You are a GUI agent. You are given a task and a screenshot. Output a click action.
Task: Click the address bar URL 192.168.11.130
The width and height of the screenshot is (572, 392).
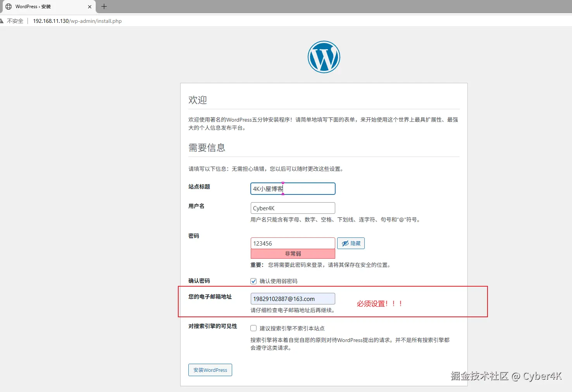tap(77, 21)
